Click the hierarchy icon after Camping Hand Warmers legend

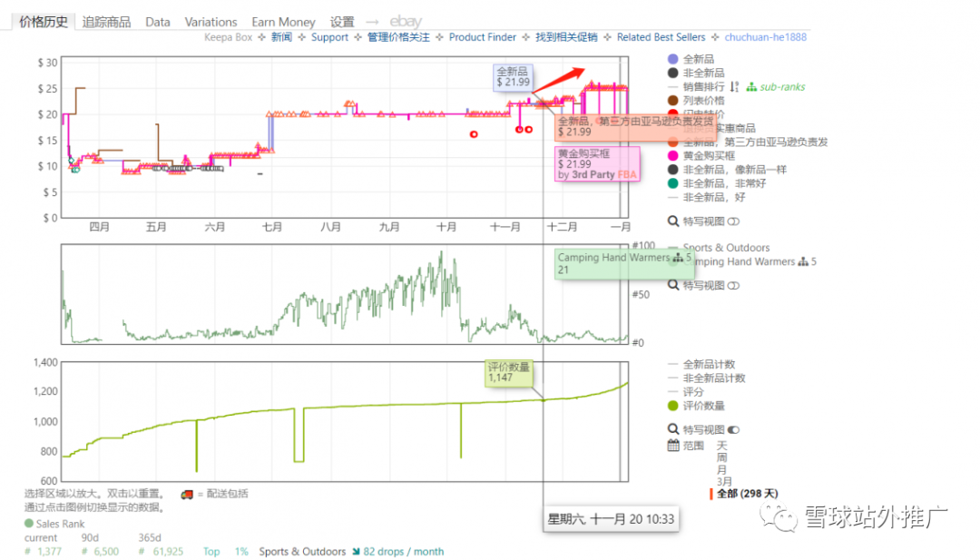click(803, 262)
